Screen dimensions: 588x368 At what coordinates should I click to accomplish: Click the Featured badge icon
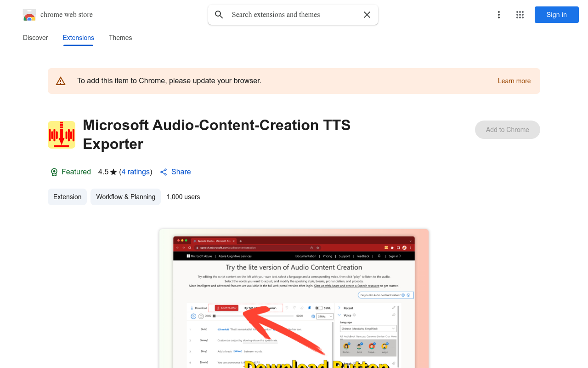[x=54, y=172]
